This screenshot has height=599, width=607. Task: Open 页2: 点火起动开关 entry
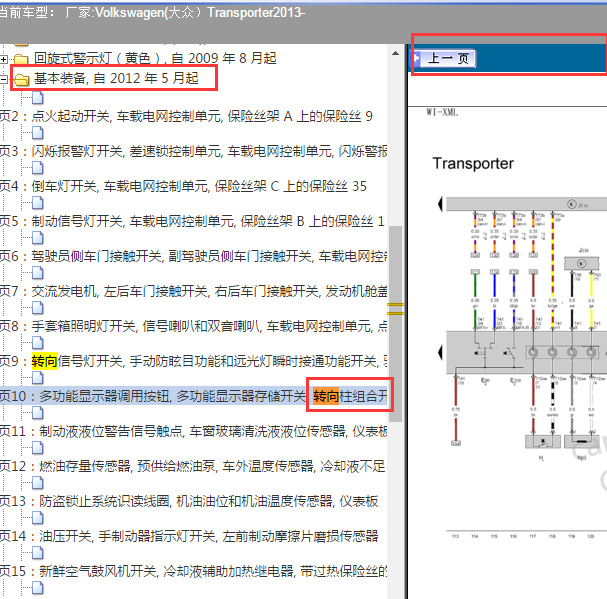(186, 116)
